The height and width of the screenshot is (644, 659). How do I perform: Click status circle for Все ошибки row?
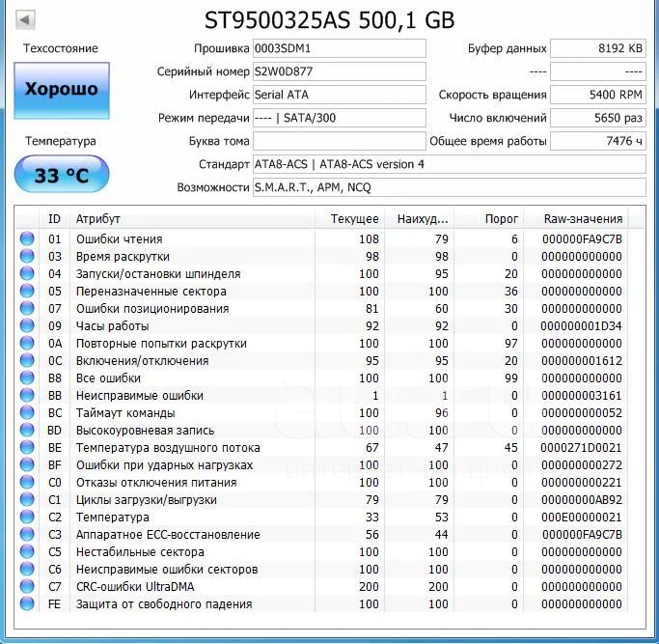point(27,378)
